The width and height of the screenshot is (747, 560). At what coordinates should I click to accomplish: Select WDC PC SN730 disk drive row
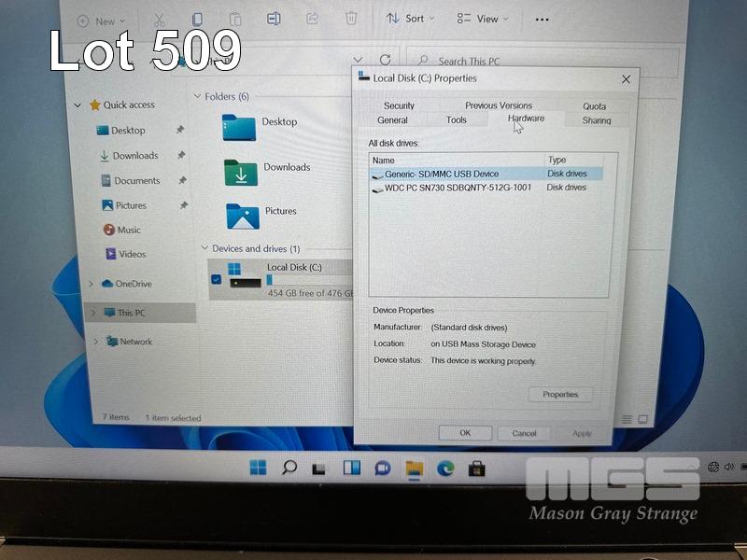coord(458,188)
